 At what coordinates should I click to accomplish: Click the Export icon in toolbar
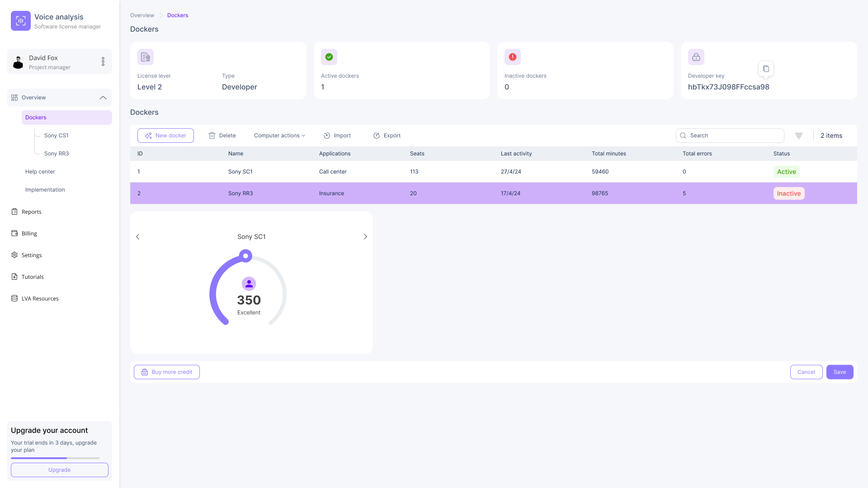coord(377,136)
